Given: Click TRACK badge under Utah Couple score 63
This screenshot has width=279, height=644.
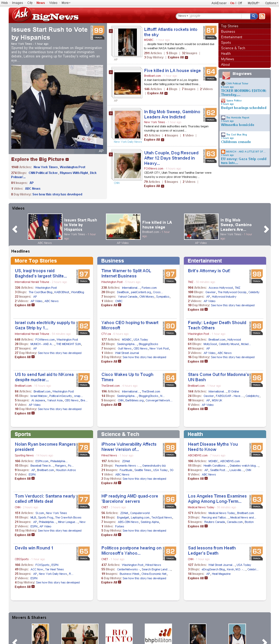Looking at the screenshot, I should pos(211,161).
